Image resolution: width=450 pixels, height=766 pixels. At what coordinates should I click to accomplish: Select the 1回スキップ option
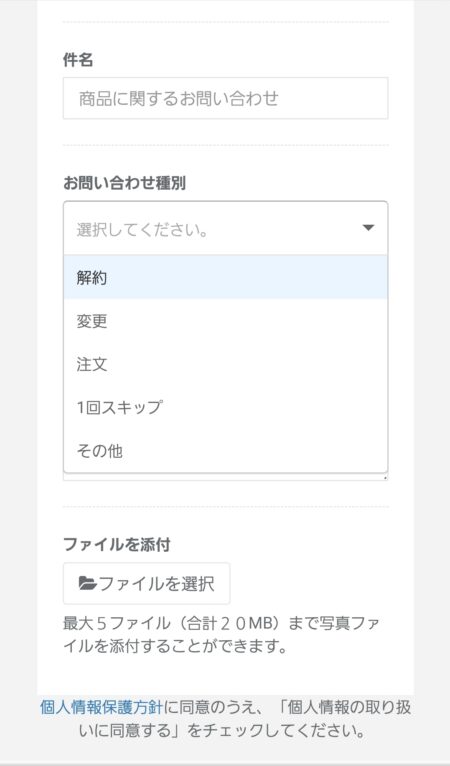tap(225, 407)
